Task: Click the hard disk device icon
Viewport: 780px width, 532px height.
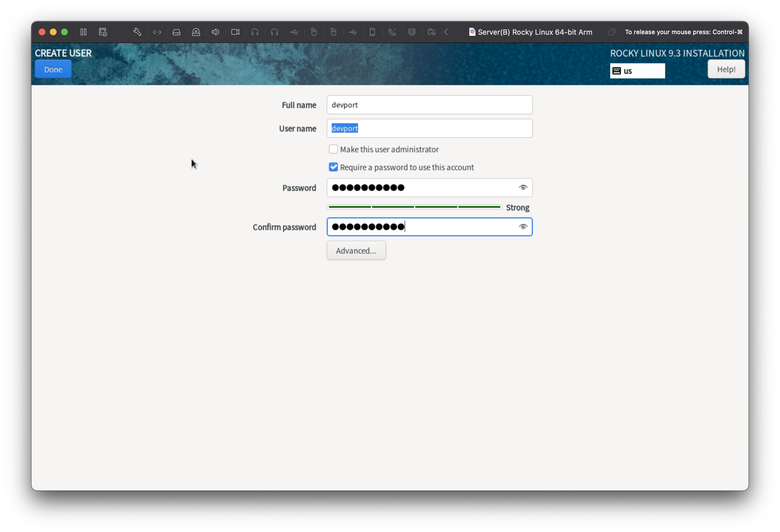Action: 177,32
